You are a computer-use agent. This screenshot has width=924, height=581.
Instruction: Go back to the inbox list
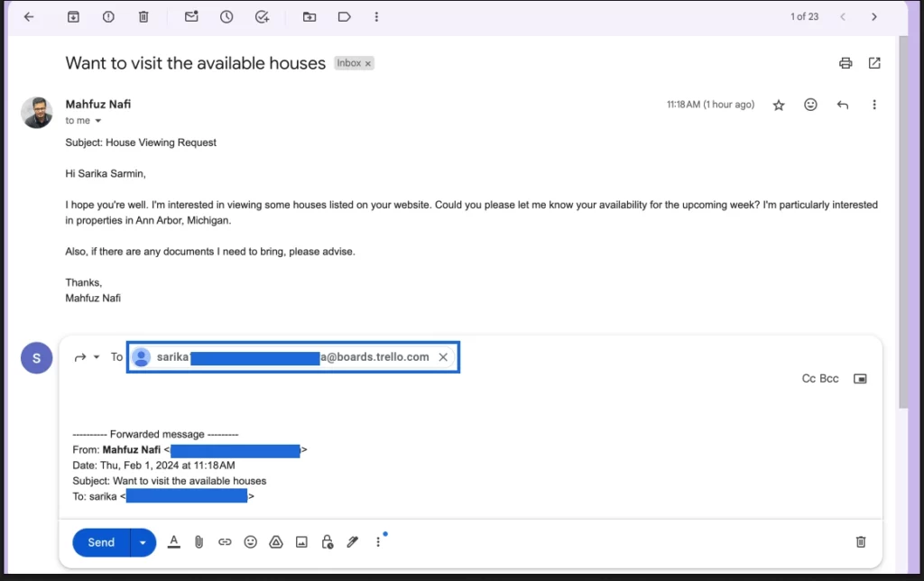pyautogui.click(x=28, y=16)
